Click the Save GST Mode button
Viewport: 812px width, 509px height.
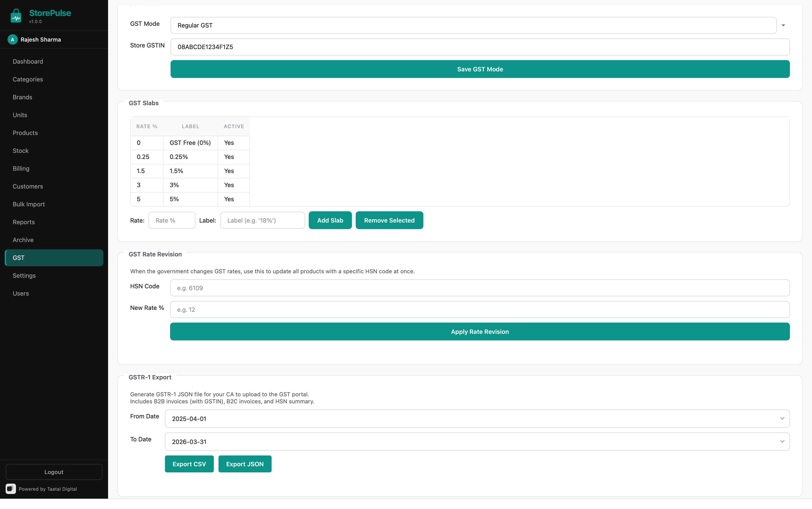pos(480,69)
